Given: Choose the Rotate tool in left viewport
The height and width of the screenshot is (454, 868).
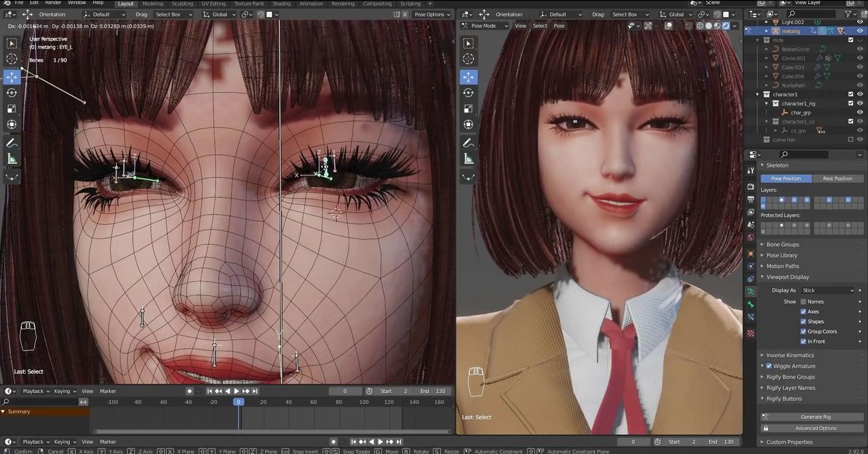Looking at the screenshot, I should point(12,93).
